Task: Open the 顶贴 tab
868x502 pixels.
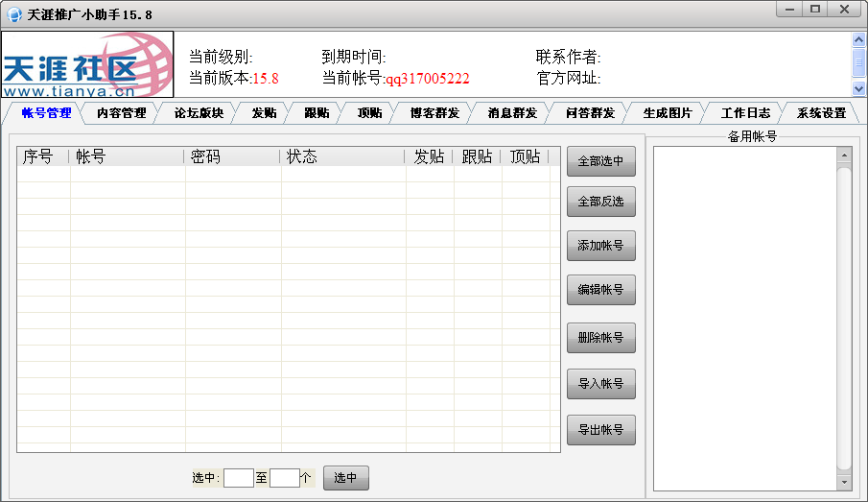Action: coord(370,113)
